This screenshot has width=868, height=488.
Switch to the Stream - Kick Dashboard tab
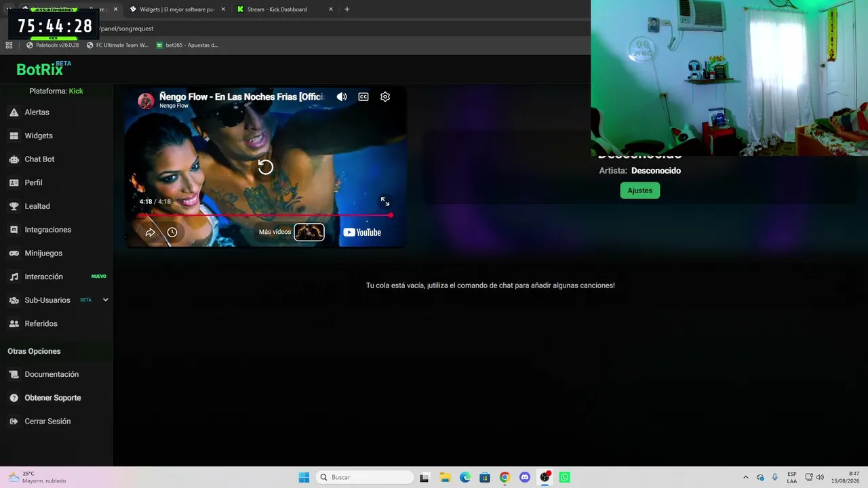[283, 9]
